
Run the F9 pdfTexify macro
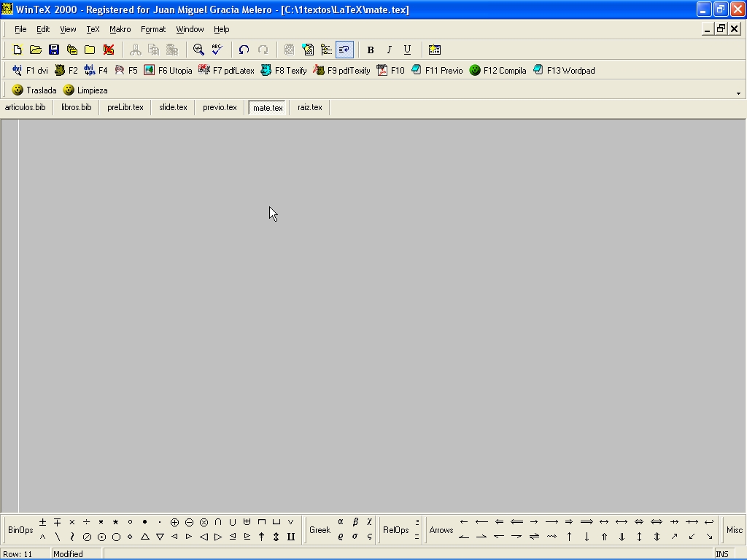pos(341,71)
